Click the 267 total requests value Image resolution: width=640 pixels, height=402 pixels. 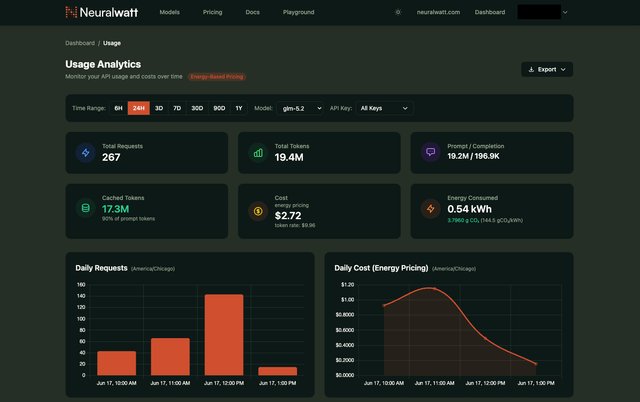(111, 157)
